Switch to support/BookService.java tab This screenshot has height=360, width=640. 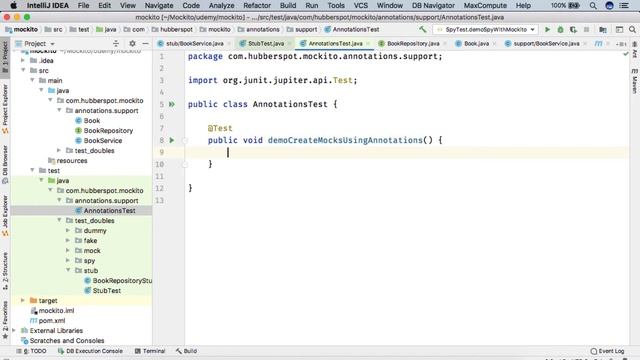pos(546,43)
